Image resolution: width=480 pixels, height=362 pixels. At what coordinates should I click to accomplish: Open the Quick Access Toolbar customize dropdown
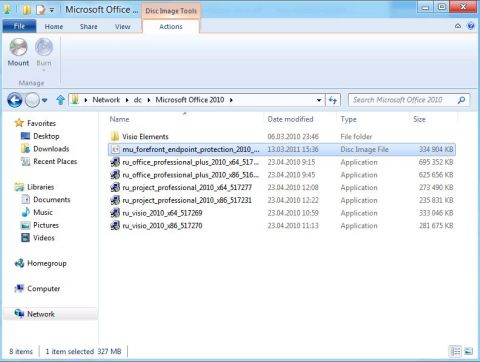(x=52, y=10)
